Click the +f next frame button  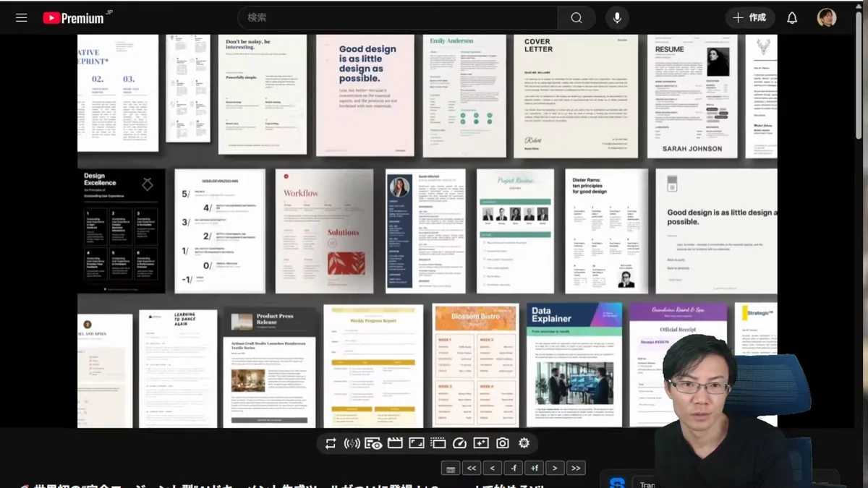[x=534, y=468]
